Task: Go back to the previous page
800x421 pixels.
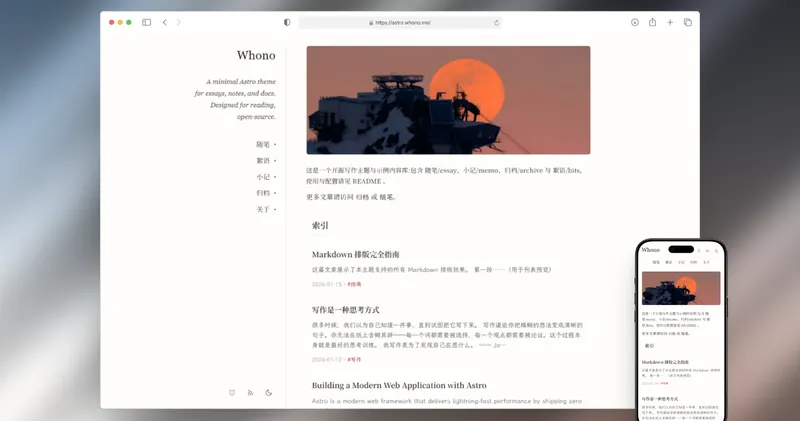Action: [x=164, y=22]
